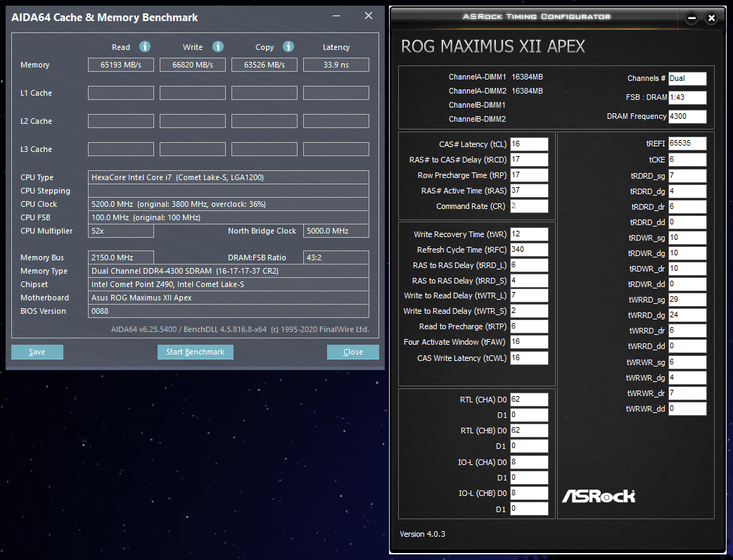Image resolution: width=733 pixels, height=560 pixels.
Task: Click the Read to Precharge (tRTP) field
Action: (x=529, y=326)
